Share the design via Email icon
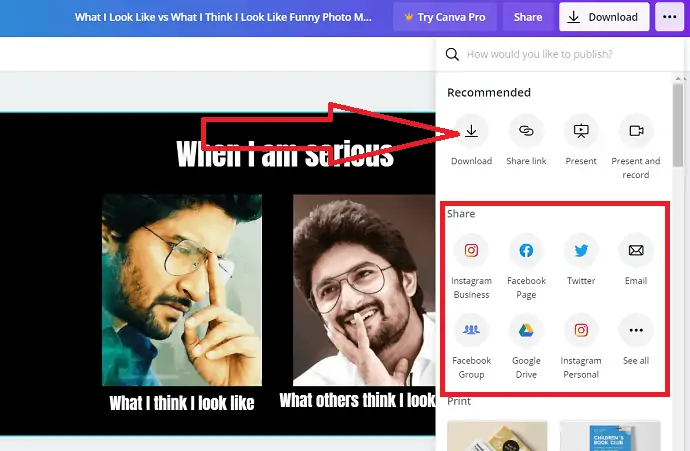Image resolution: width=690 pixels, height=451 pixels. [x=636, y=251]
